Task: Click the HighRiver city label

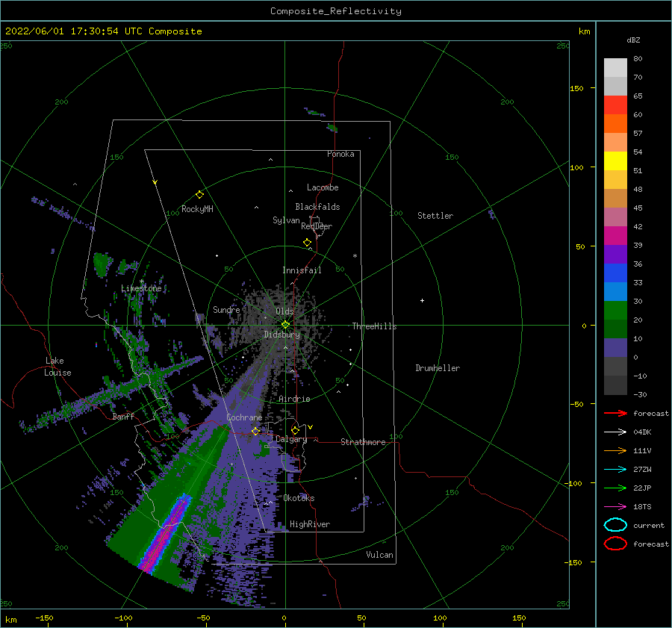Action: coord(310,524)
